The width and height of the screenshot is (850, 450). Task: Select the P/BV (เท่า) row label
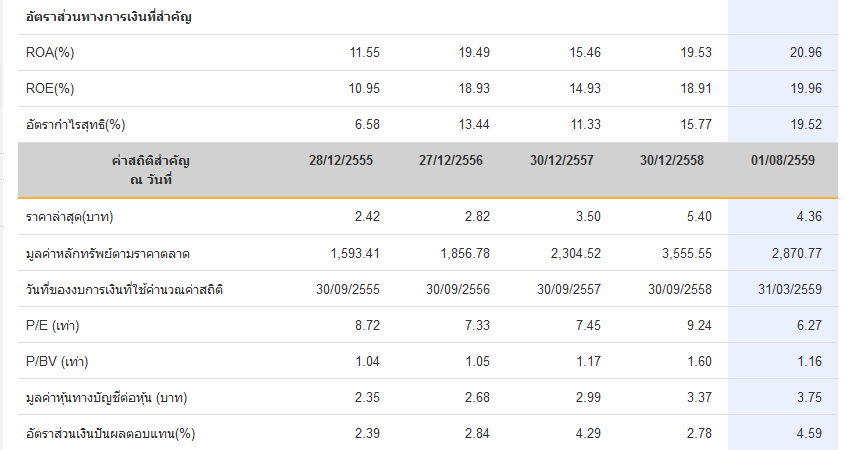pos(57,362)
